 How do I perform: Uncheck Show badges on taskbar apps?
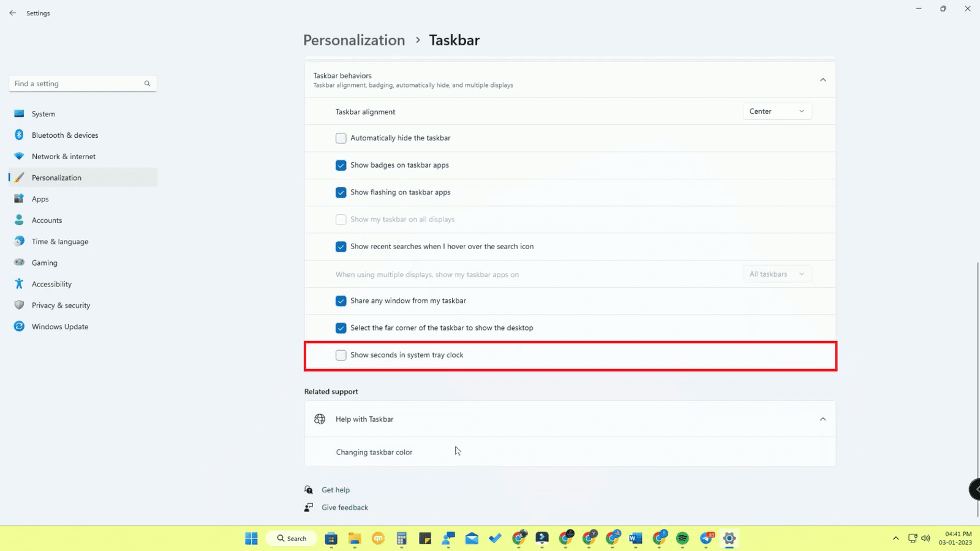tap(341, 165)
